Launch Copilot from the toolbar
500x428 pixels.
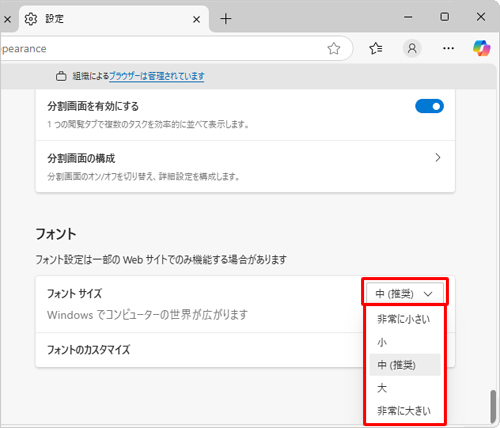[x=482, y=49]
